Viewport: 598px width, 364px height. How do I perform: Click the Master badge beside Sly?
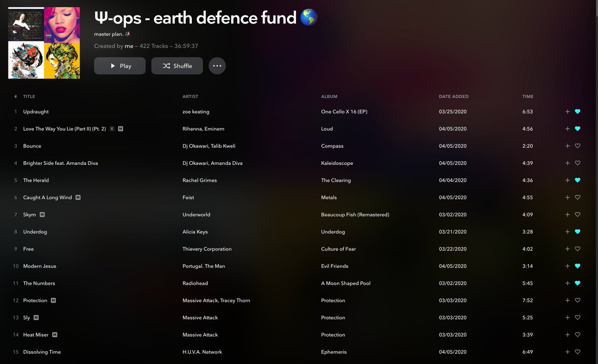[36, 318]
